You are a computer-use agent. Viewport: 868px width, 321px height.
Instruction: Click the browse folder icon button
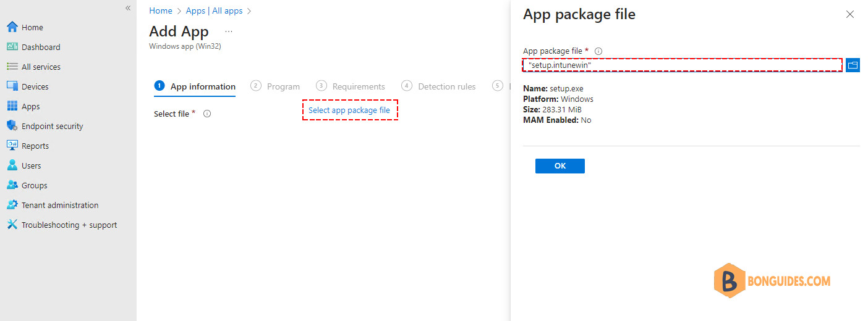click(853, 65)
